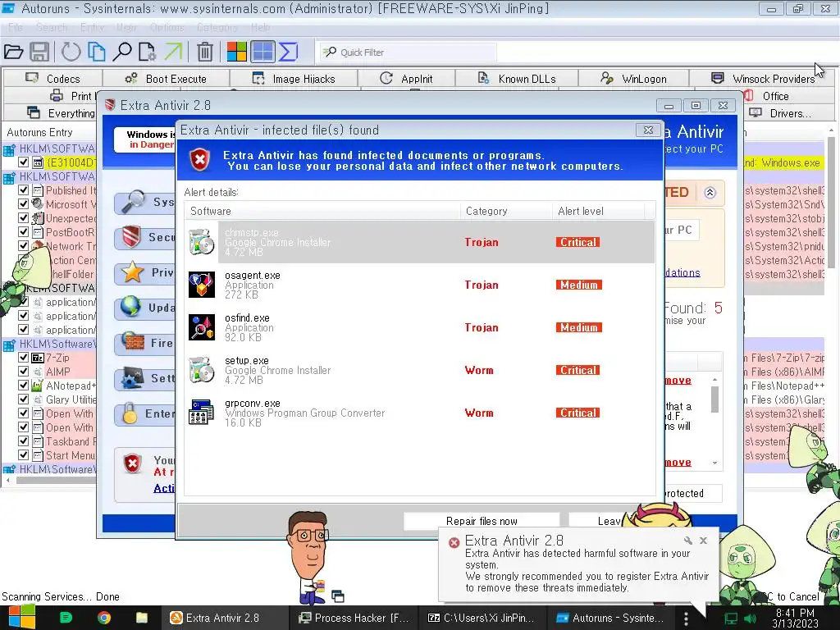Image resolution: width=840 pixels, height=630 pixels.
Task: Switch to the Winsock Providers tab
Action: coord(764,79)
